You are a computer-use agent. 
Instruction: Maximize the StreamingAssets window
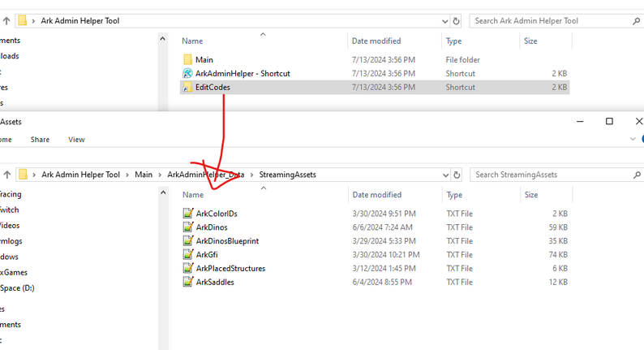609,121
